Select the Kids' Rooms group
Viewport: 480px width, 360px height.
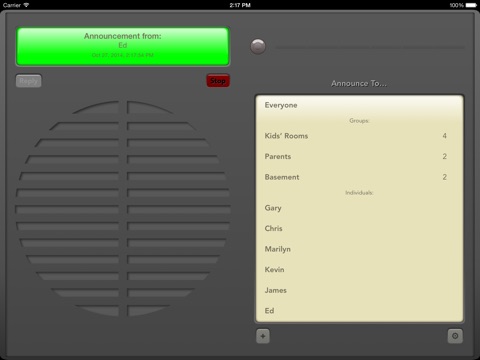click(359, 136)
